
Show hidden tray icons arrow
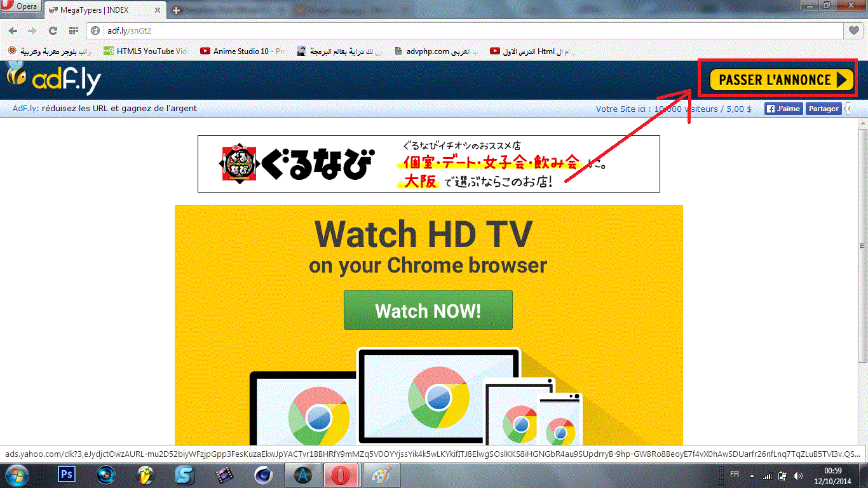click(x=752, y=475)
